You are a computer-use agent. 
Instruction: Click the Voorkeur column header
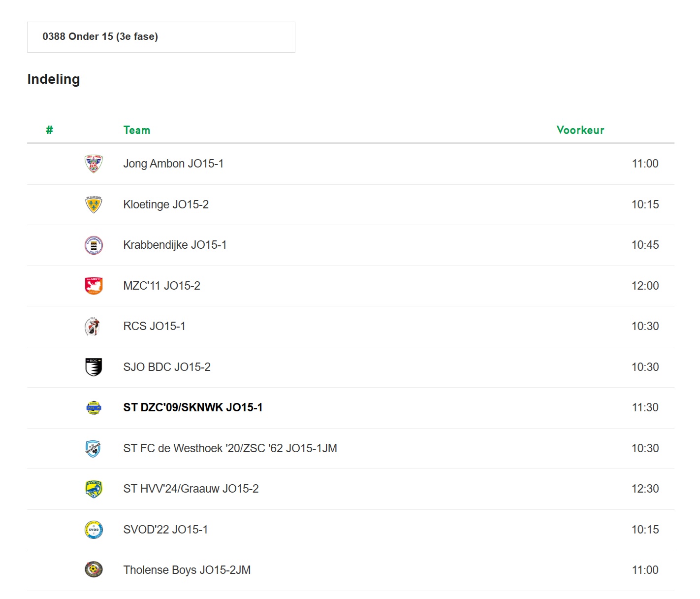tap(580, 130)
